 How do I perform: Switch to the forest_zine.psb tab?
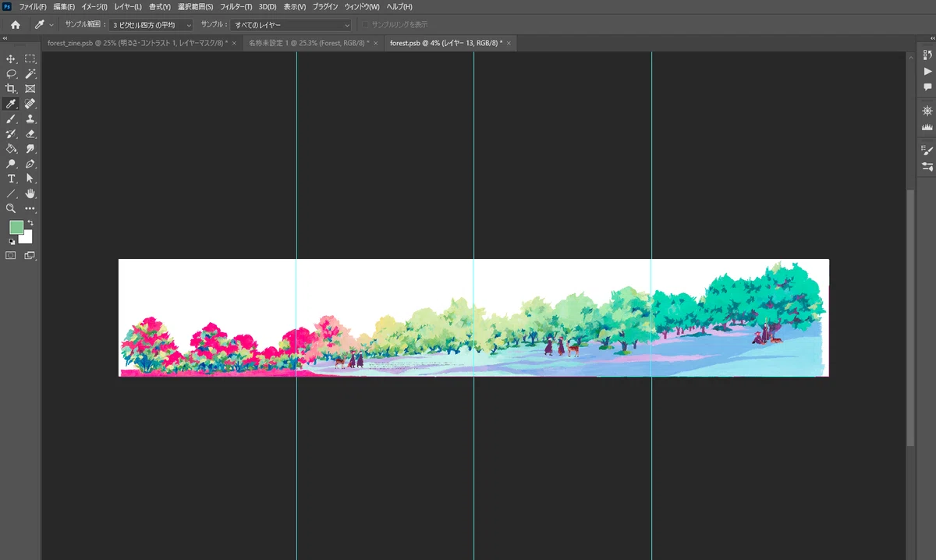point(137,43)
